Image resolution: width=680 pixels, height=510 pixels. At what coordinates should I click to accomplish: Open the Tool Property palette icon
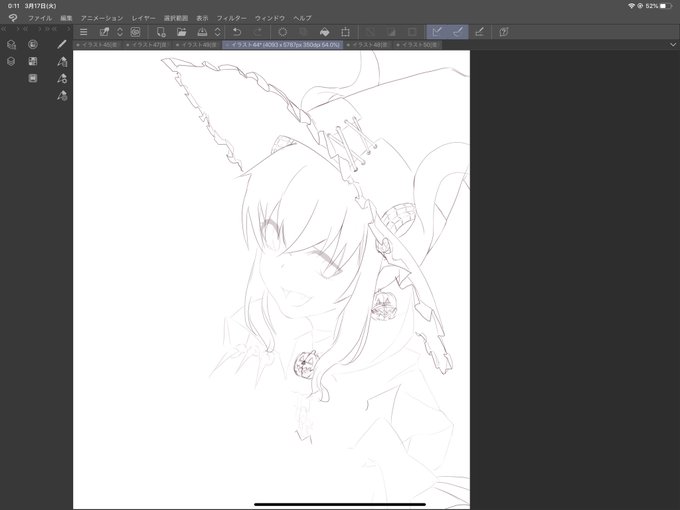click(x=62, y=78)
